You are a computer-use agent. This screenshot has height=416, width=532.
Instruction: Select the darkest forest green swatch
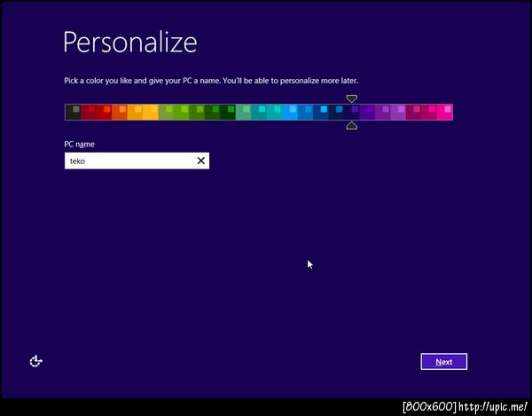click(228, 112)
